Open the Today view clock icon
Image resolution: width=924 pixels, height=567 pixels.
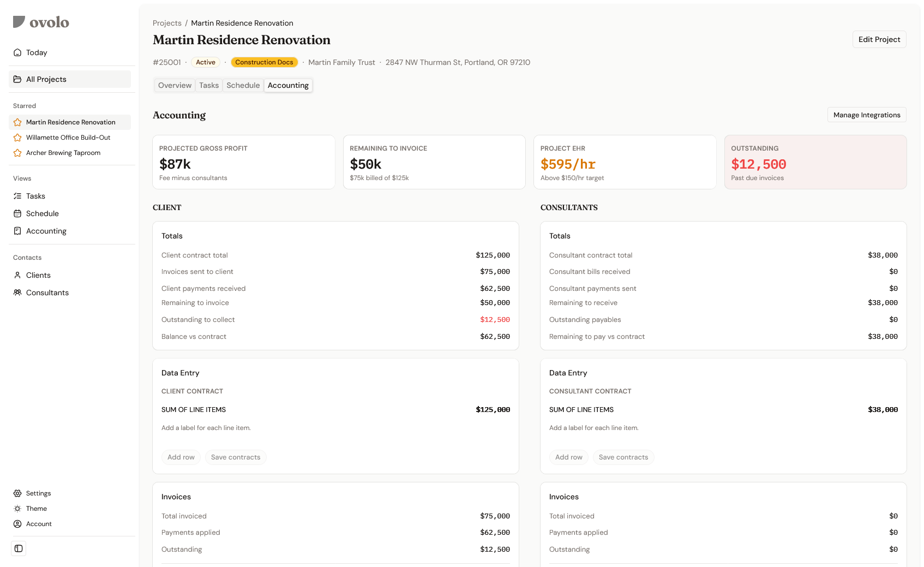pyautogui.click(x=17, y=52)
